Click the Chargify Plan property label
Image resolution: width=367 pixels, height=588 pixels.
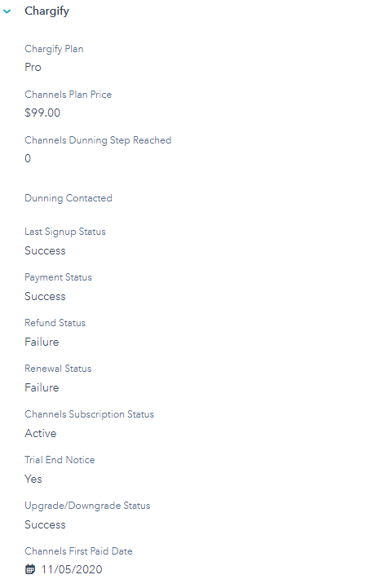coord(54,49)
